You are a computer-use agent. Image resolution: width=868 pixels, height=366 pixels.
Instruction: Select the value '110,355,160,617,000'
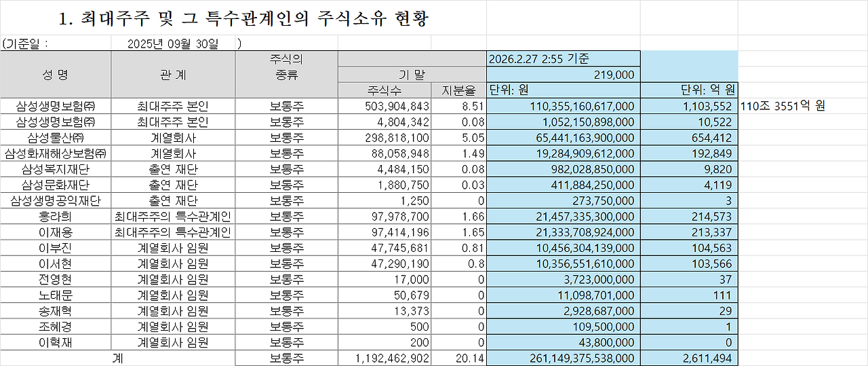(563, 106)
